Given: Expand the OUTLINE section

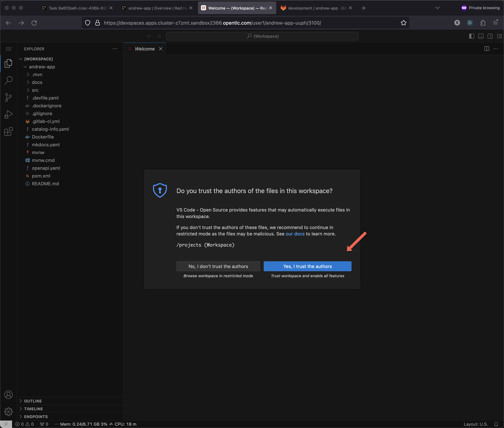Looking at the screenshot, I should (33, 401).
